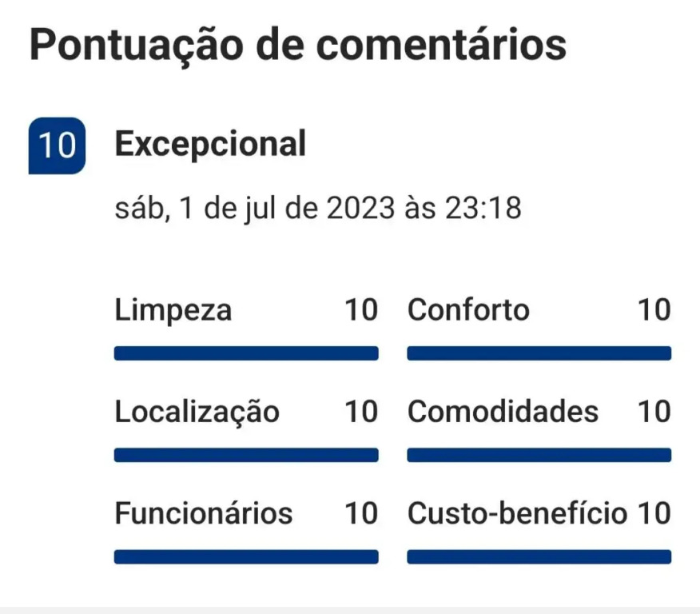700x614 pixels.
Task: Click the score 10 next to Conforto
Action: point(654,309)
